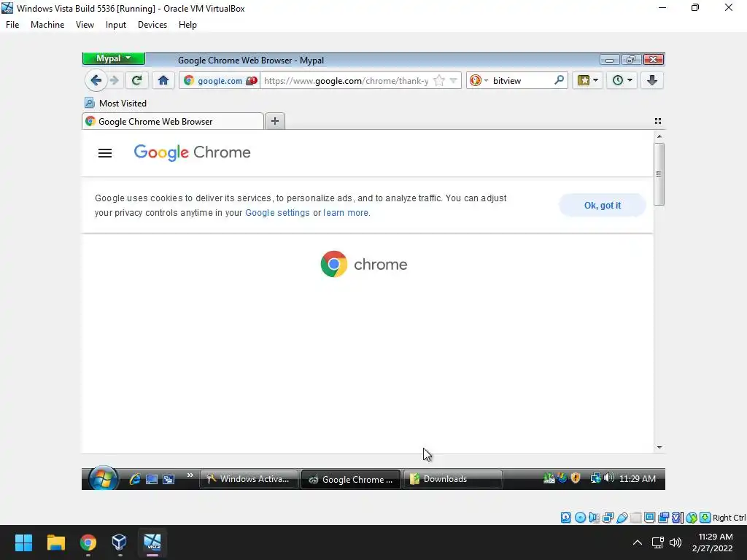
Task: Show hidden icons chevron in host tray
Action: coord(638,542)
